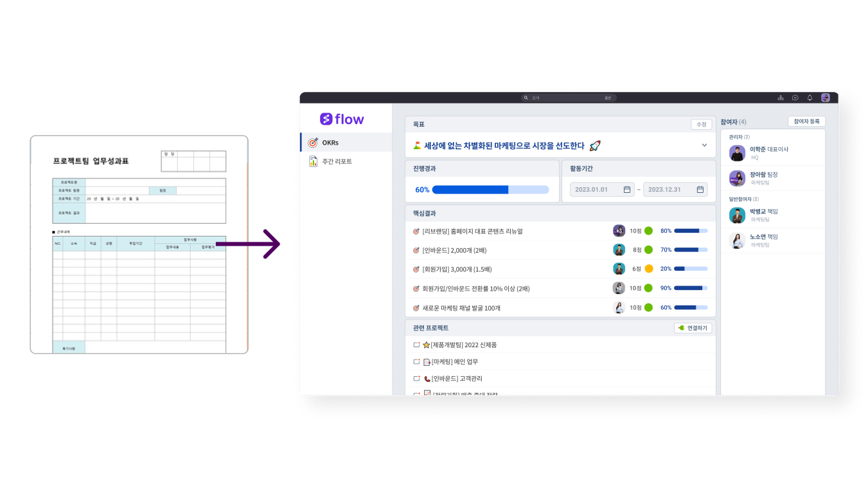Click the 참여자 등록 button
Screen dimensions: 868x488
point(806,122)
